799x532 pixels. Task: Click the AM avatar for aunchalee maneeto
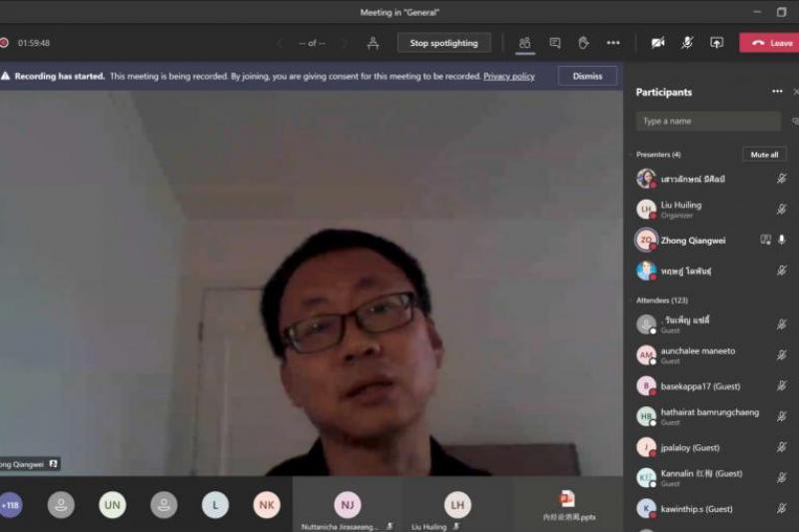646,355
